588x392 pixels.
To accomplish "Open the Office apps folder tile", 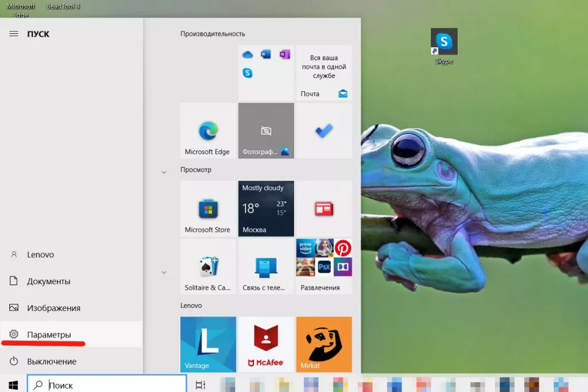I will coord(266,73).
